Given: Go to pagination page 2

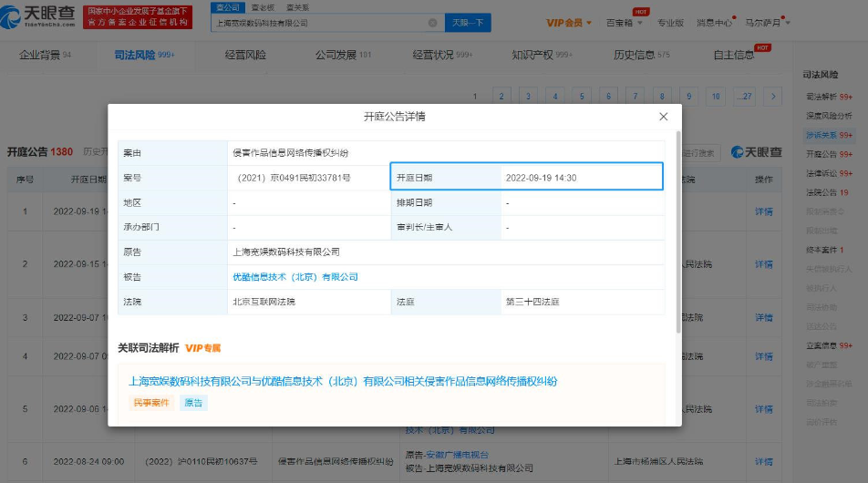Looking at the screenshot, I should point(501,97).
